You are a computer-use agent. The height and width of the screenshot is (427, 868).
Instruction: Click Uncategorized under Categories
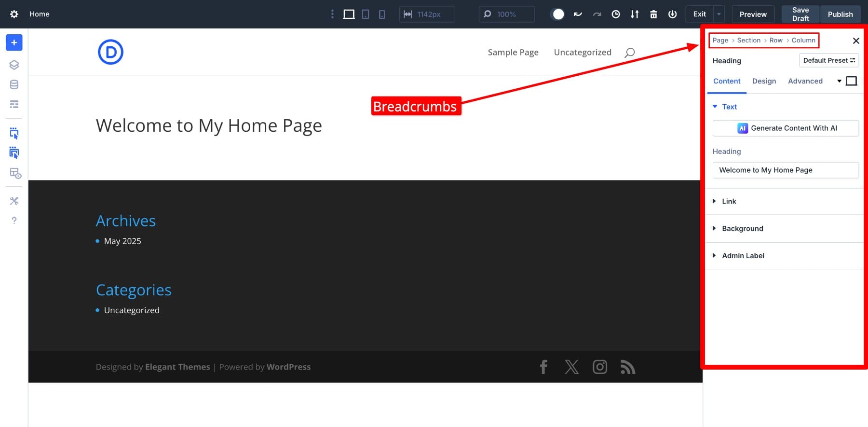coord(132,310)
